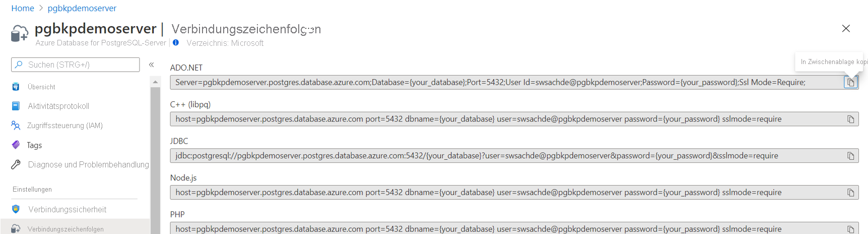Close the Verbindungszeichenfolgen blade
This screenshot has width=868, height=234.
pos(846,28)
